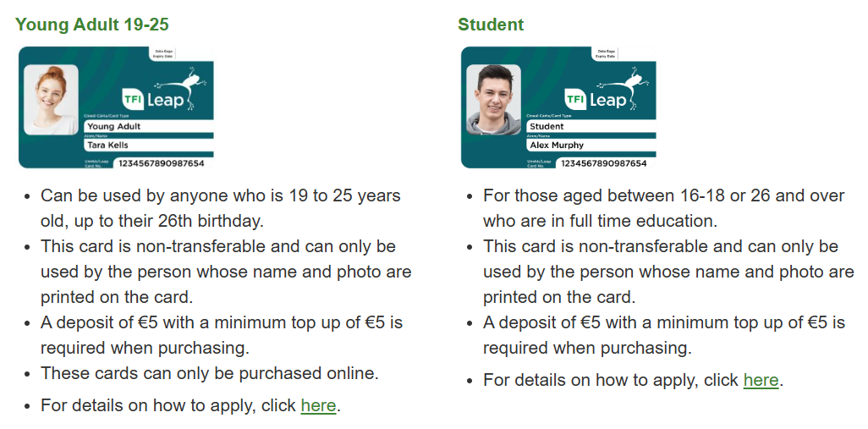Follow the 'here' link under Student

pos(761,380)
